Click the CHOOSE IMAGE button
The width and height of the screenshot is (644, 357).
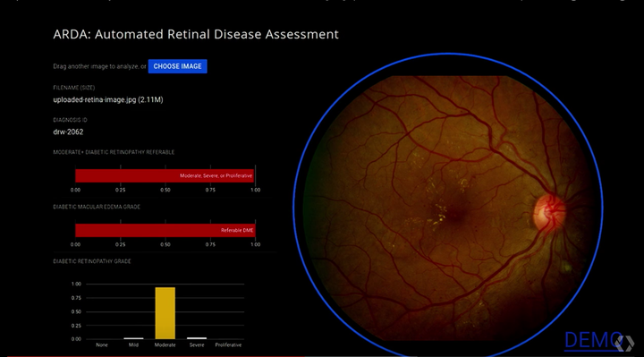(x=177, y=66)
